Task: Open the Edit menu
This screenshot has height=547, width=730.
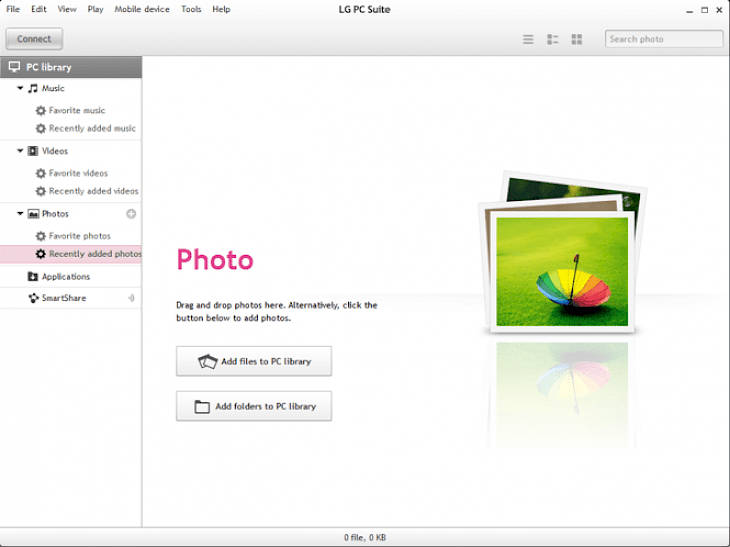Action: (x=39, y=9)
